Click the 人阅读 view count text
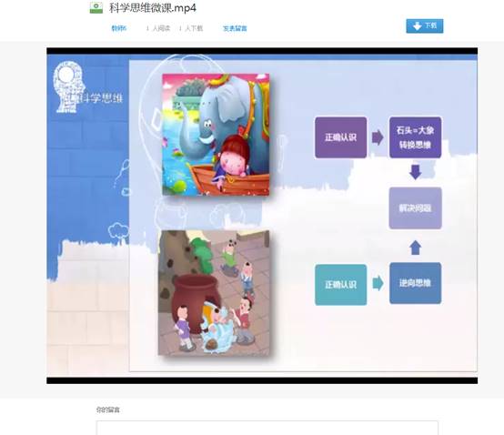The image size is (504, 435). point(161,28)
